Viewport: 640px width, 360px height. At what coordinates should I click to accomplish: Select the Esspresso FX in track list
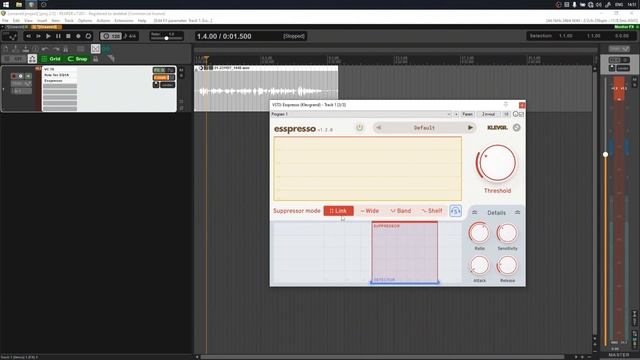pos(60,81)
